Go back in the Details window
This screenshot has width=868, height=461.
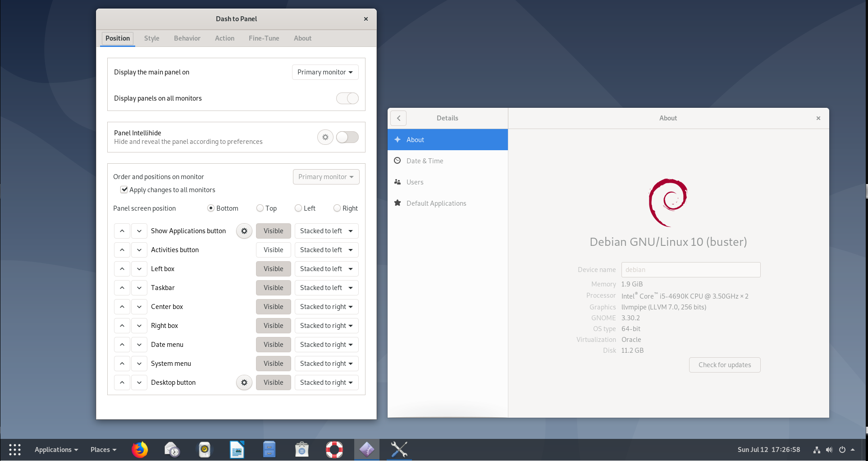click(398, 118)
